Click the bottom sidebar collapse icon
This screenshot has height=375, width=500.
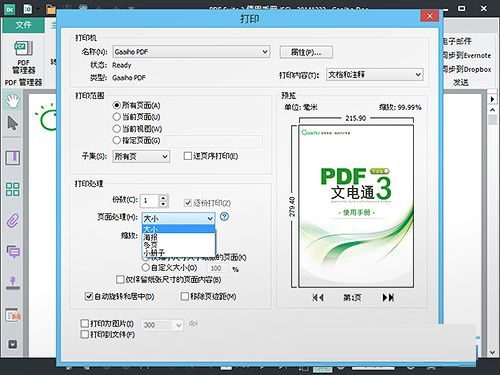point(13,344)
